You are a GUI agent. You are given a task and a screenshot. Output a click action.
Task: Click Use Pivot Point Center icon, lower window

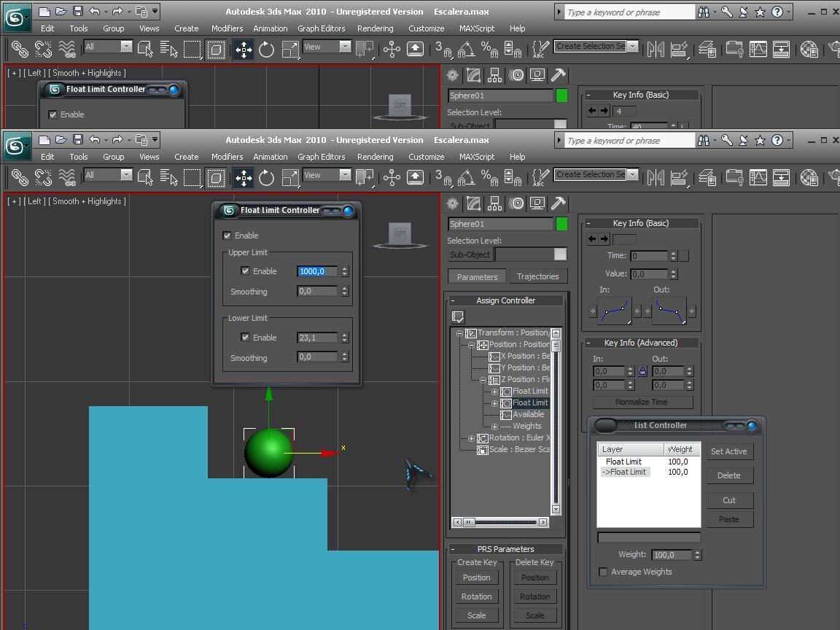(x=365, y=177)
